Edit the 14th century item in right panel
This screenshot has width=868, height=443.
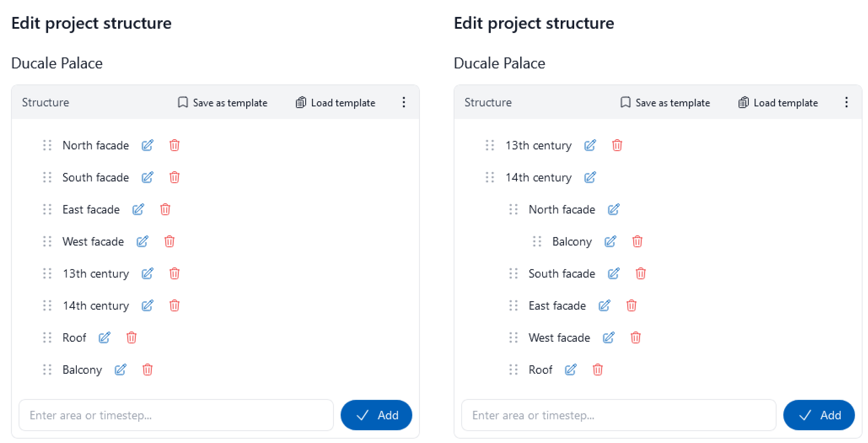tap(590, 177)
